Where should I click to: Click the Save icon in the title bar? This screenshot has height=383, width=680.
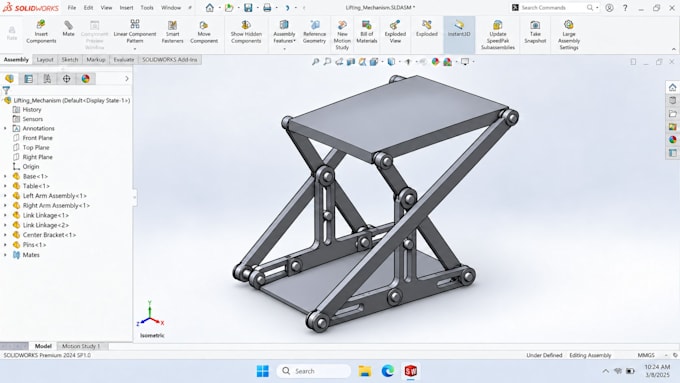[x=248, y=7]
